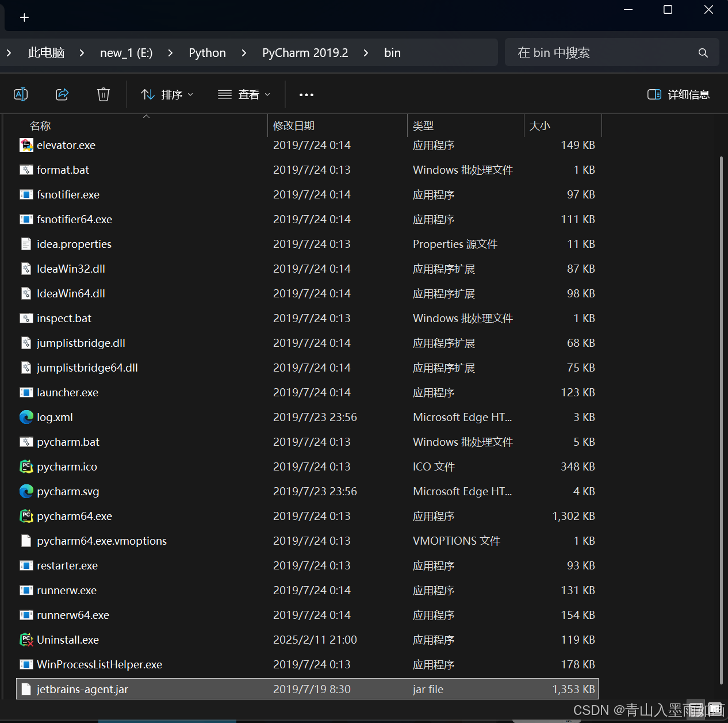Viewport: 728px width, 723px height.
Task: Expand chevron after 此电脑 in address bar
Action: point(82,53)
